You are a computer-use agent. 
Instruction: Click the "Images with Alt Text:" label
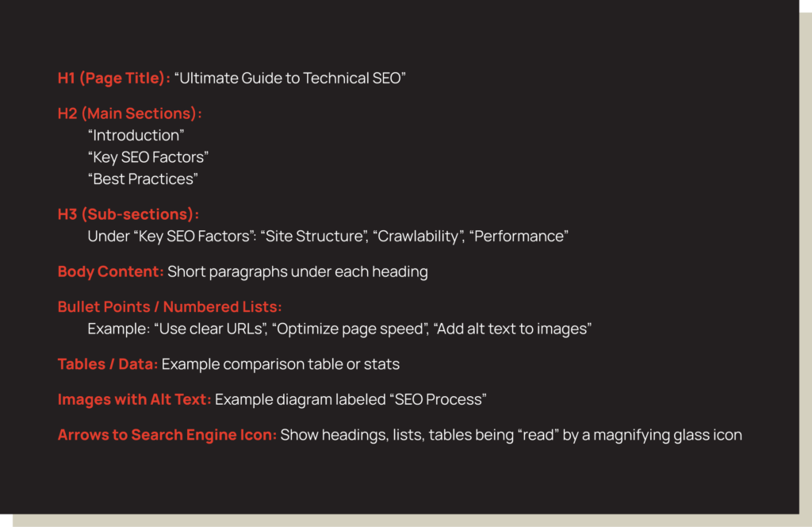pos(134,399)
